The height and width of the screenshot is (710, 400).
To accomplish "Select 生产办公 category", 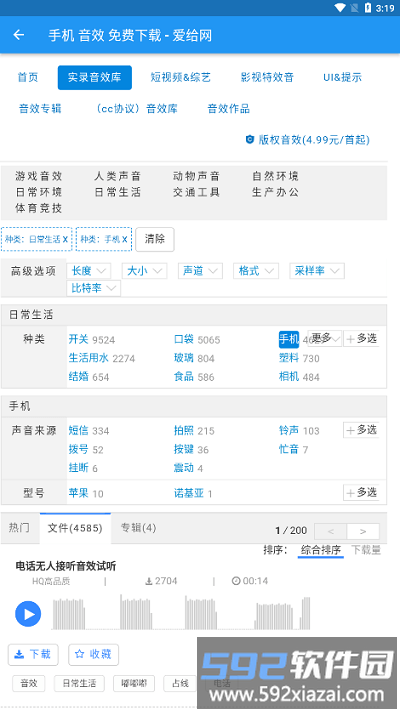I will [x=275, y=192].
